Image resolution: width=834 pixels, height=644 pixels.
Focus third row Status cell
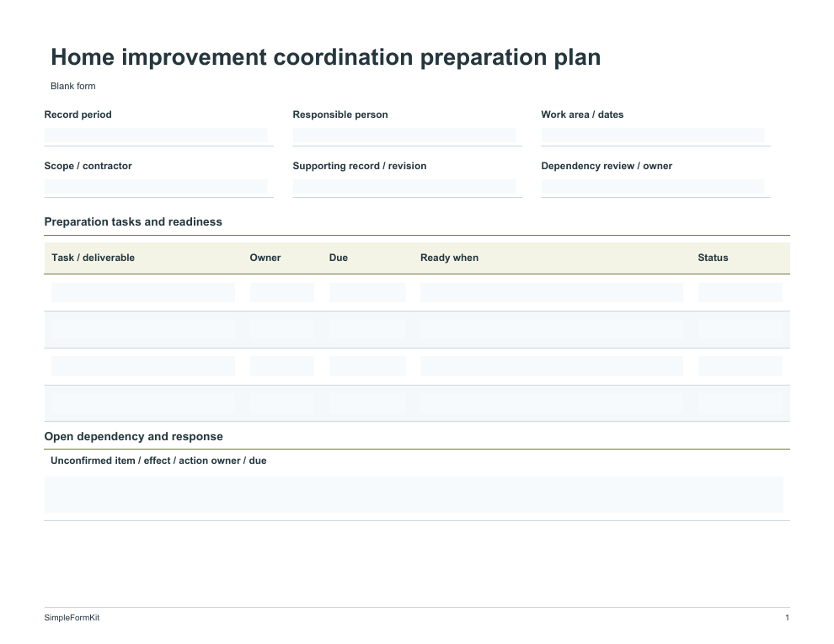[x=740, y=366]
